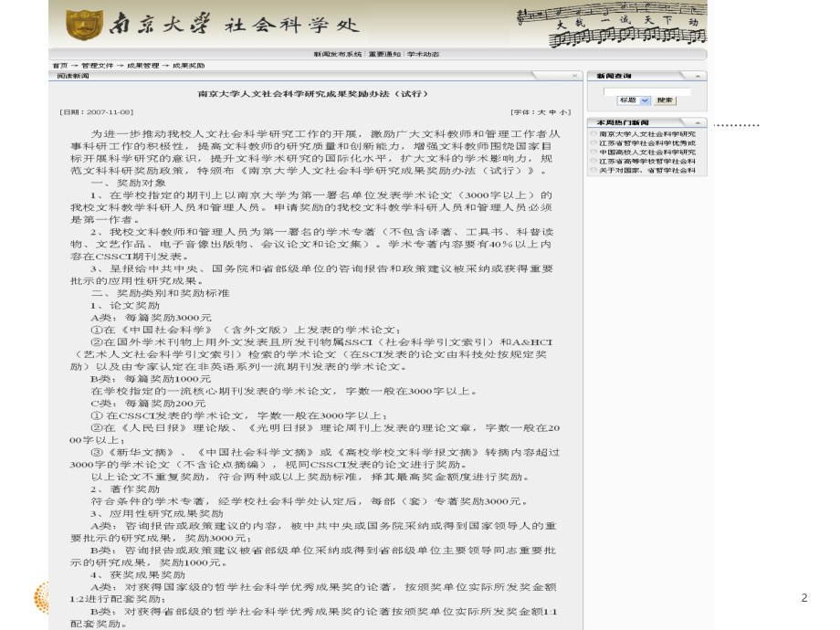Image resolution: width=840 pixels, height=630 pixels.
Task: Open the 标题 search-type dropdown
Action: 634,100
